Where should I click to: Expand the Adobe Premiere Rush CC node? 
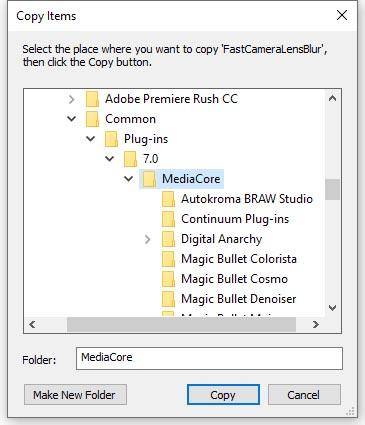click(x=71, y=99)
